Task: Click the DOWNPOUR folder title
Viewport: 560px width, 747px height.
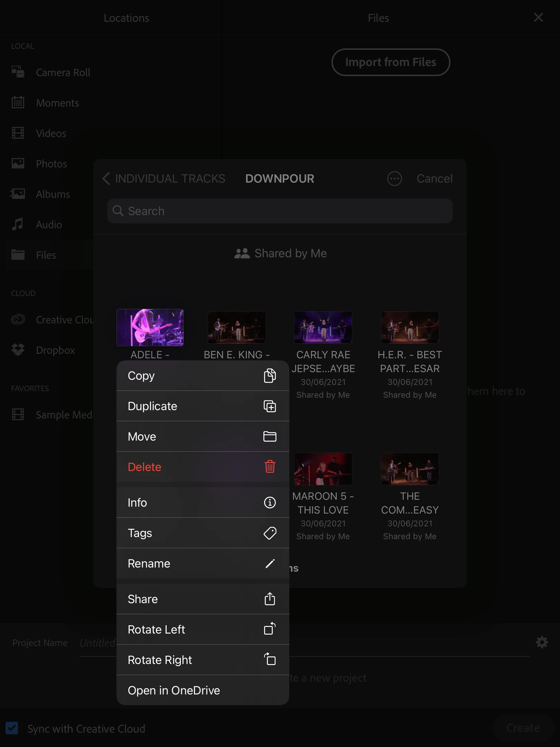Action: (x=280, y=179)
